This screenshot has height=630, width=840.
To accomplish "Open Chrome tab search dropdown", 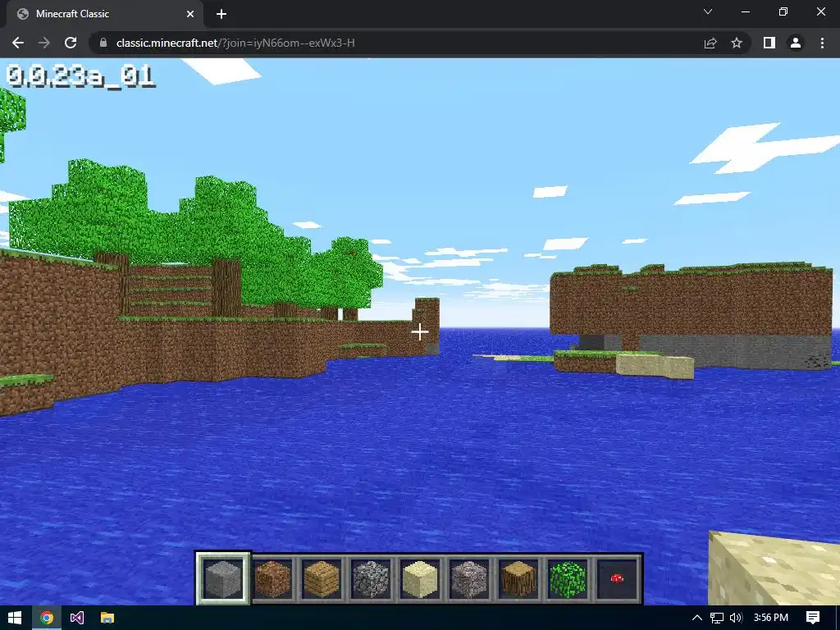I will coord(708,11).
